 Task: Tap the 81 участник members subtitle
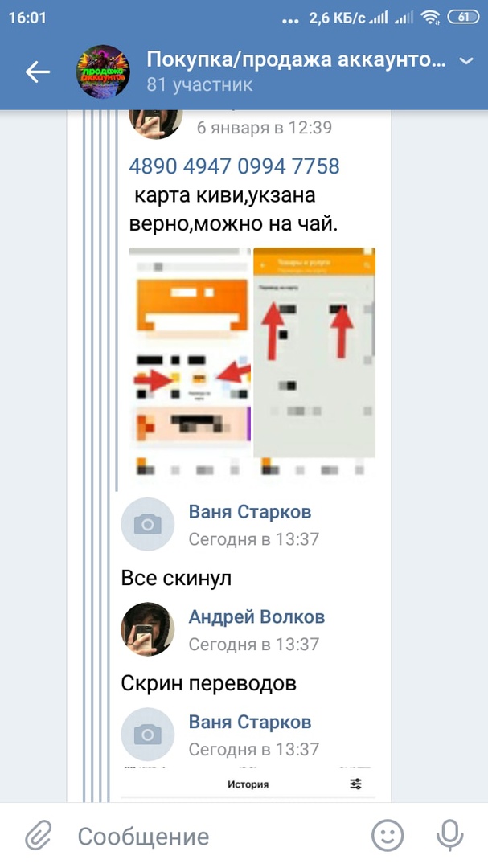point(199,84)
